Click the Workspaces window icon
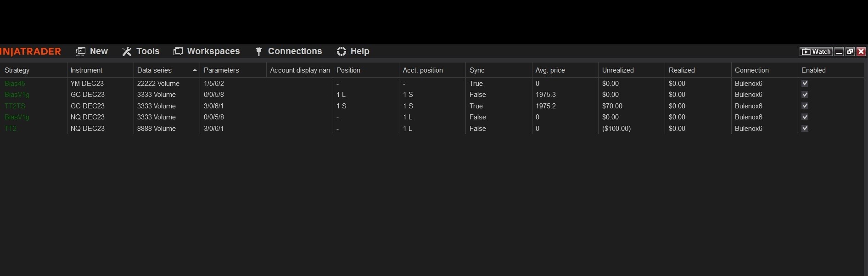Screen dimensions: 868x276 [178, 51]
